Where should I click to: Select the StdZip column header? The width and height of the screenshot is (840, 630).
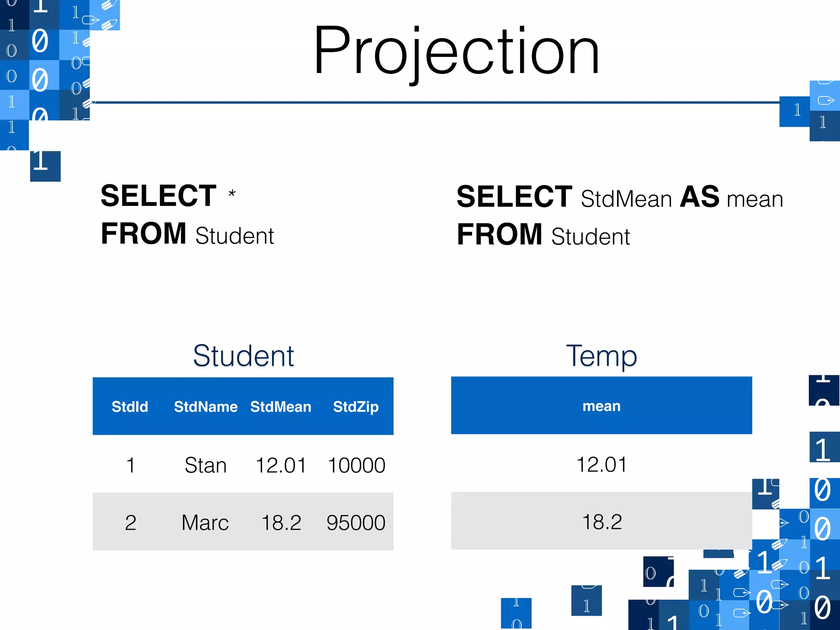[x=356, y=406]
